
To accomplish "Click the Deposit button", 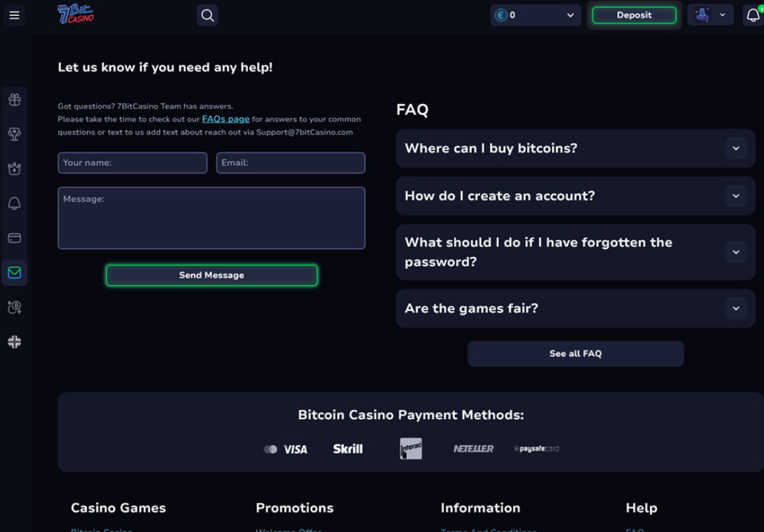I will (x=633, y=15).
